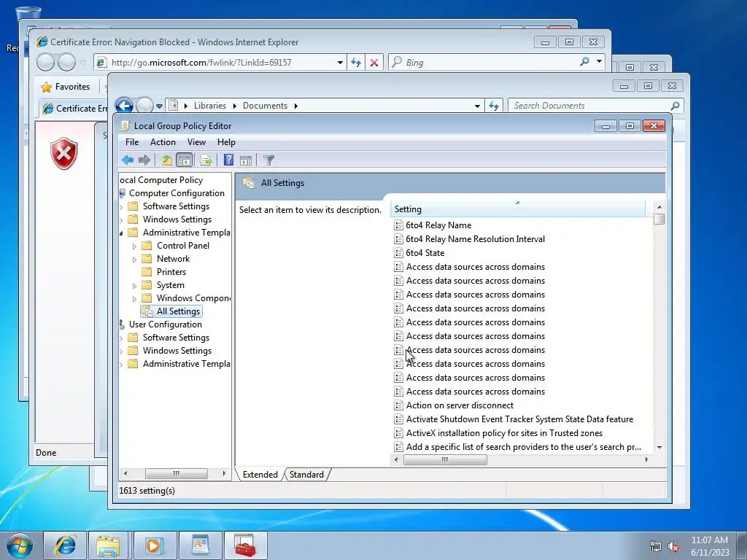This screenshot has height=560, width=747.
Task: Select Add a specific list of search providers setting
Action: (523, 447)
